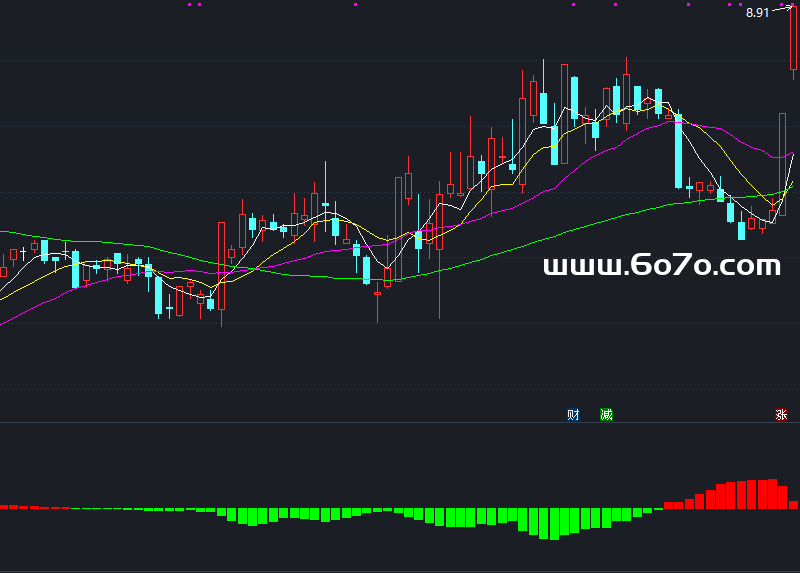800x573 pixels.
Task: Click the www.6o7o.com watermark text
Action: [x=661, y=265]
